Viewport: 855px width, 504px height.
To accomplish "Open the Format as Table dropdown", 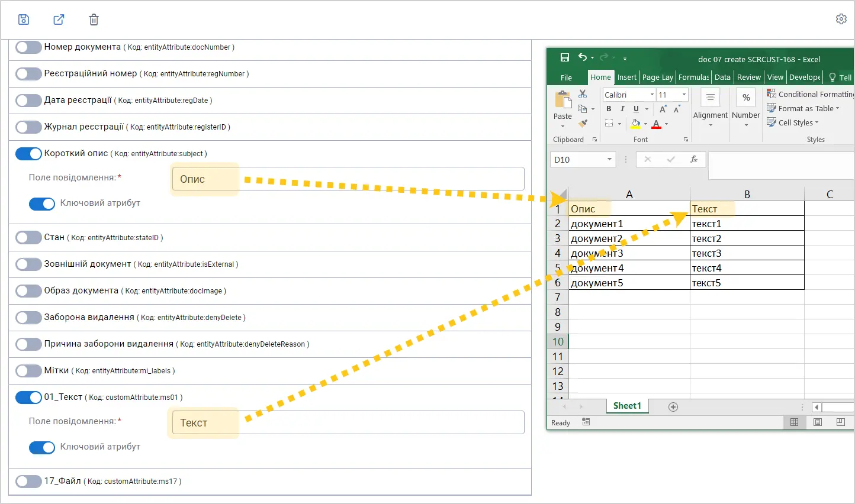I will [803, 109].
